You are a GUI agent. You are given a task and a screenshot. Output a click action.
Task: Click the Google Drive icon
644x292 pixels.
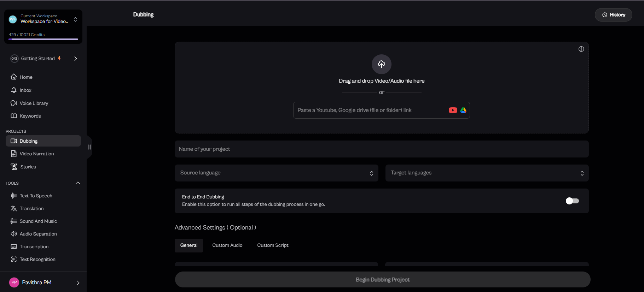[x=463, y=110]
